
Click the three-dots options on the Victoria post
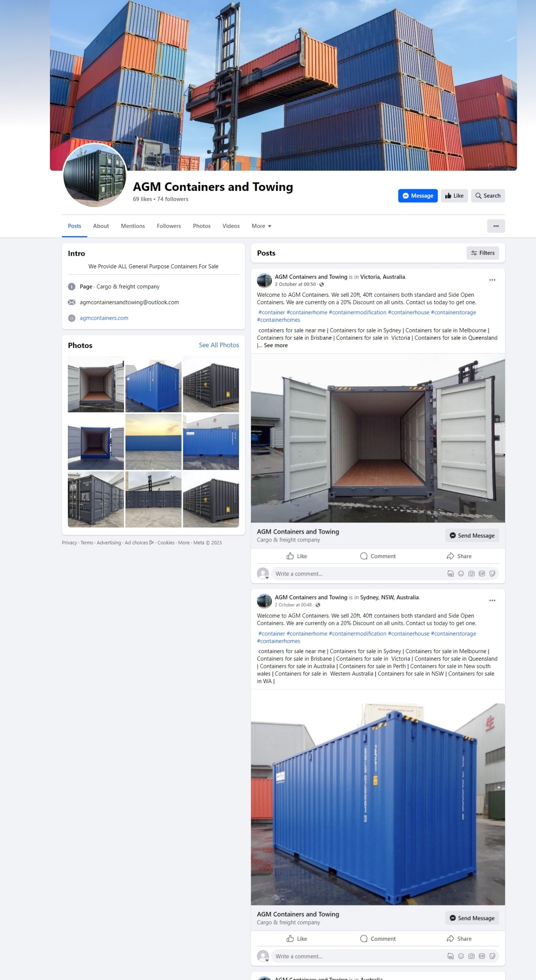click(492, 280)
